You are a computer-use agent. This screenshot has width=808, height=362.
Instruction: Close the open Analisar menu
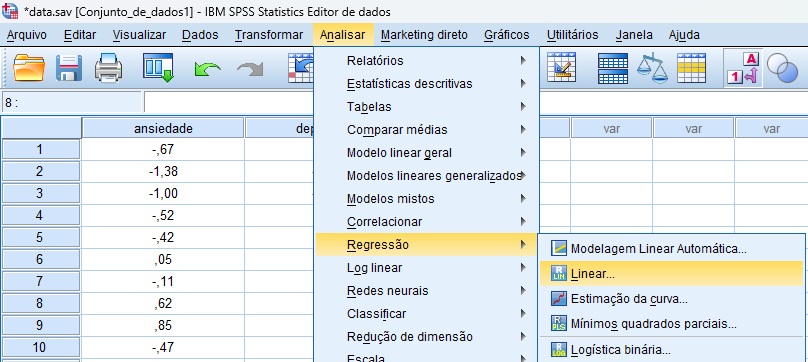tap(343, 35)
